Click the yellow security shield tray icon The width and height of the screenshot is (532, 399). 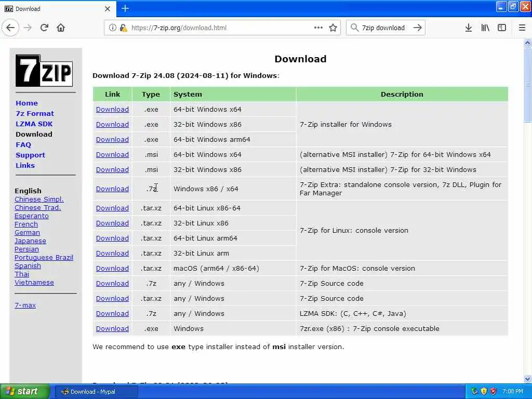pos(484,392)
